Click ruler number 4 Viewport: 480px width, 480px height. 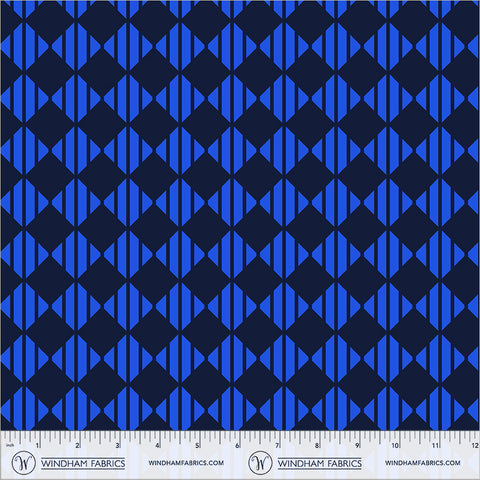pos(157,446)
